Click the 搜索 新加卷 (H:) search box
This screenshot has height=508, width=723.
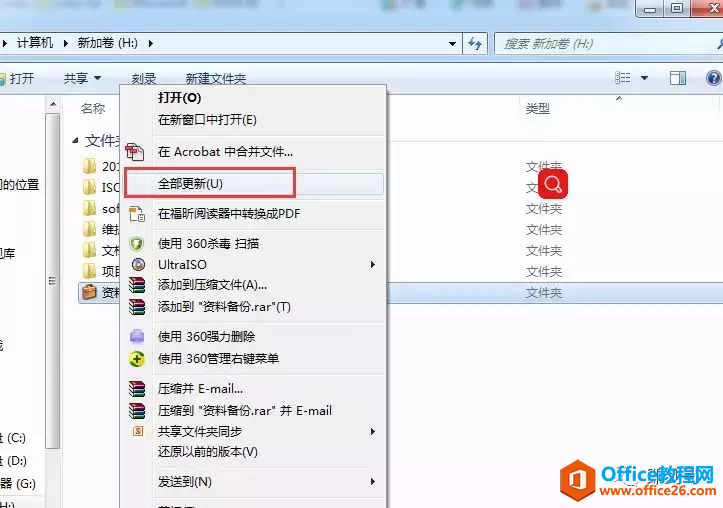pos(608,44)
